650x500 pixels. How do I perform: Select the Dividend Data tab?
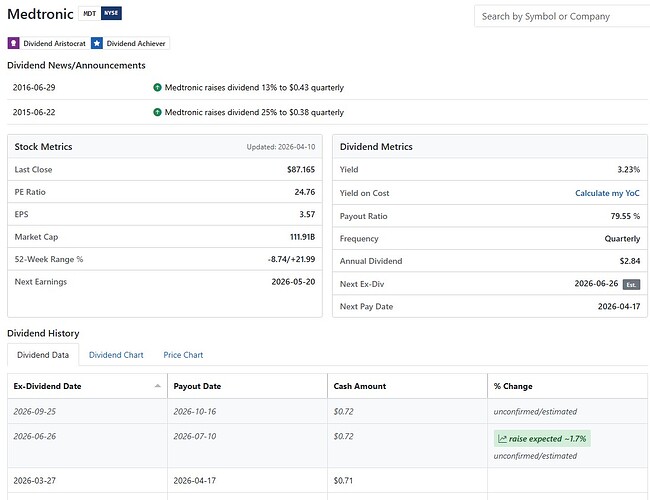tap(43, 355)
